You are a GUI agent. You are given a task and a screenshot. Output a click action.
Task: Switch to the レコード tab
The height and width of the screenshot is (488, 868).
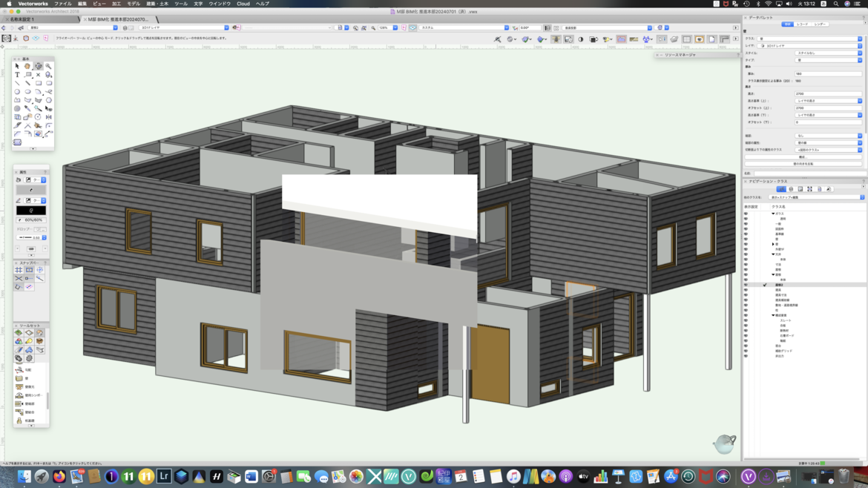coord(803,24)
